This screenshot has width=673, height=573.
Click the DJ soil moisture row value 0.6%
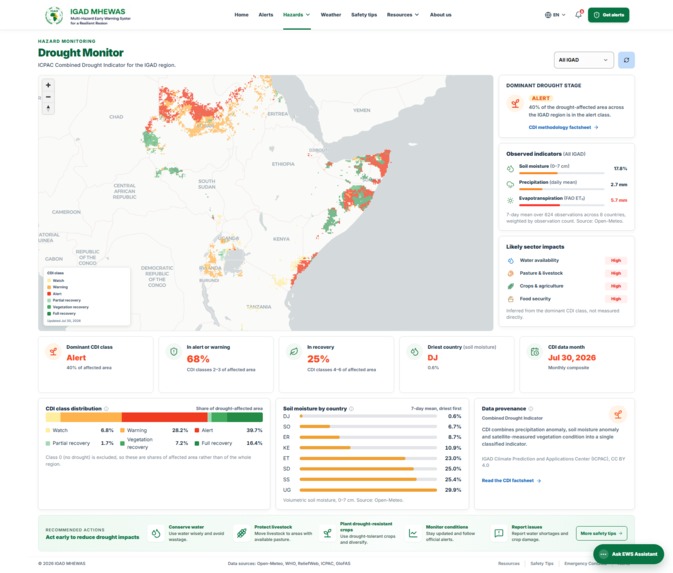click(x=454, y=416)
